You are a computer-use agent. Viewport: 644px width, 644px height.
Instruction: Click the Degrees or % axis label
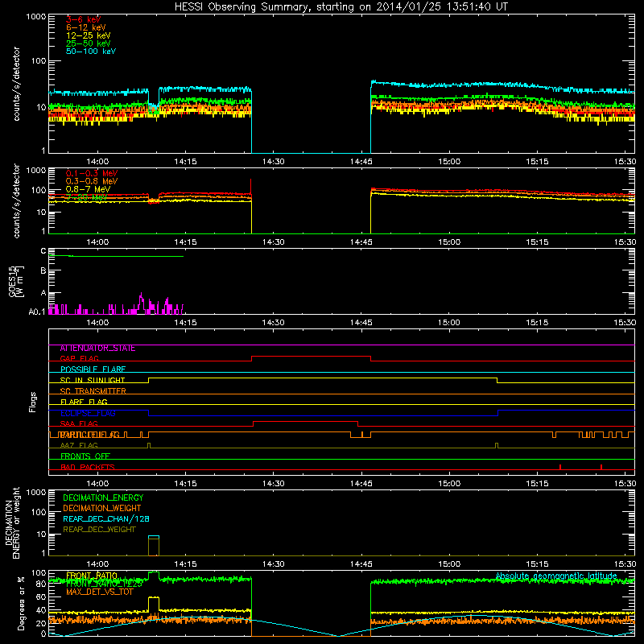coord(21,603)
